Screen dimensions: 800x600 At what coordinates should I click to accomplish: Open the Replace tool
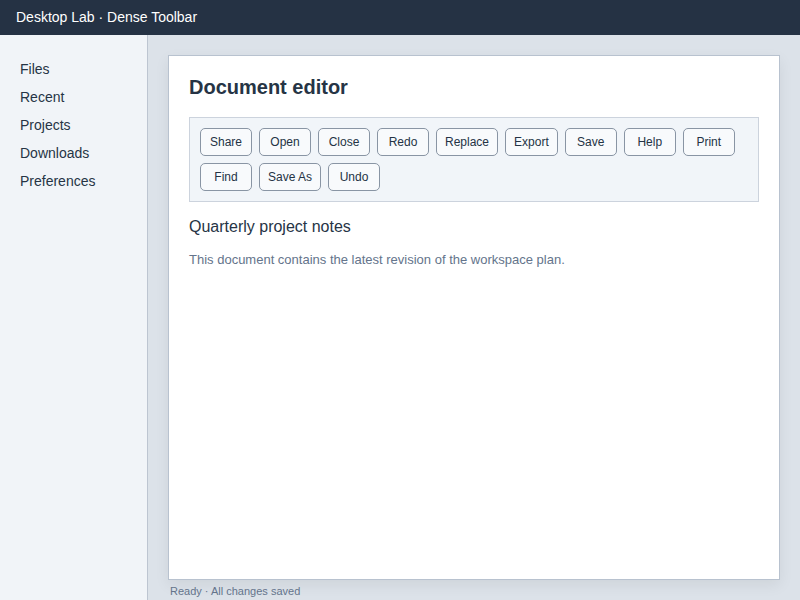tap(467, 142)
